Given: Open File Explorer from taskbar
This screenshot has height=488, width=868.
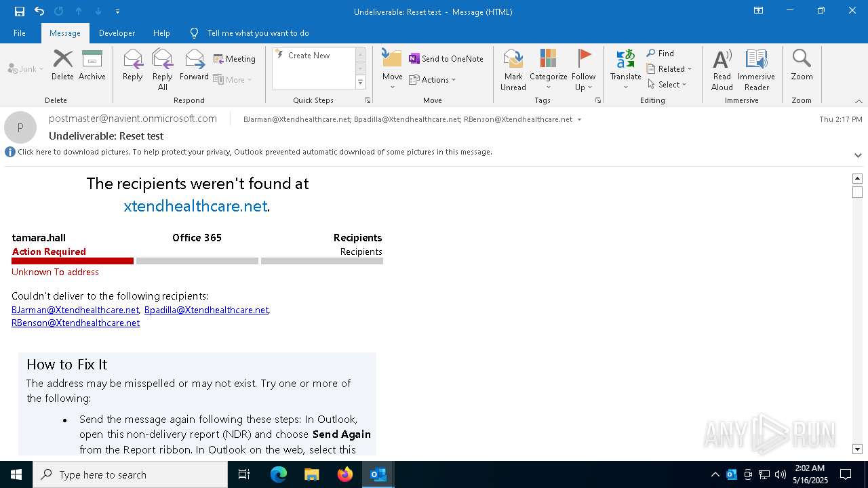Looking at the screenshot, I should tap(311, 474).
